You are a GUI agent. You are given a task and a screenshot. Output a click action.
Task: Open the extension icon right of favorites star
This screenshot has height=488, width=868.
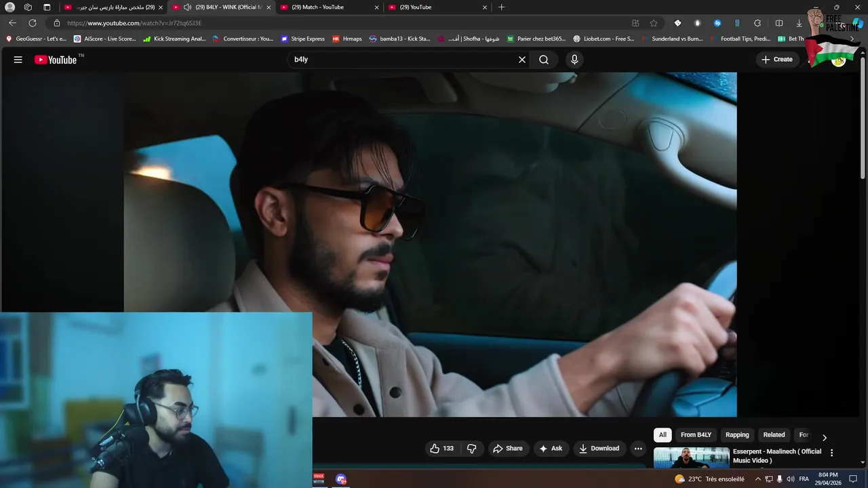click(x=677, y=23)
